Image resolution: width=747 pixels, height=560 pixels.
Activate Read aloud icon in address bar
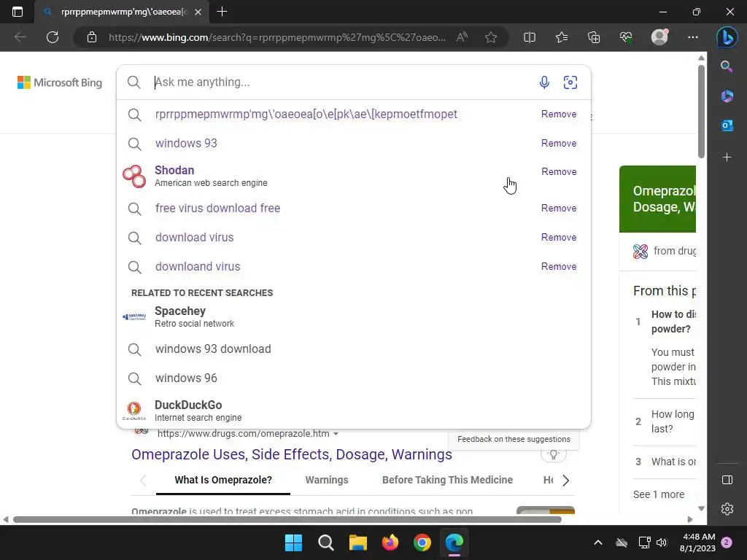tap(462, 37)
